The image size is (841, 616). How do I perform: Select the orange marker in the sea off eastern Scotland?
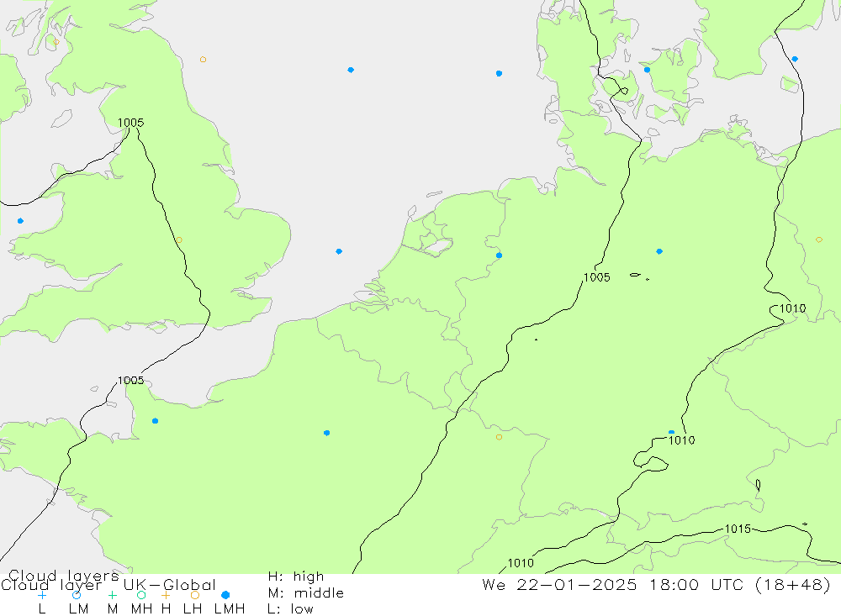click(203, 60)
